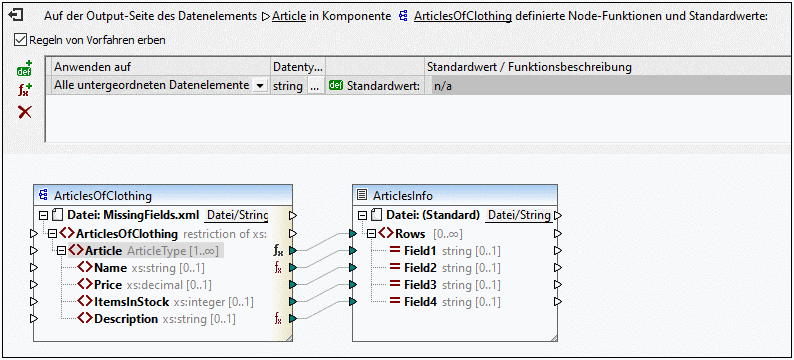This screenshot has height=360, width=794.
Task: Click the exit node-functions back arrow icon
Action: pyautogui.click(x=16, y=16)
